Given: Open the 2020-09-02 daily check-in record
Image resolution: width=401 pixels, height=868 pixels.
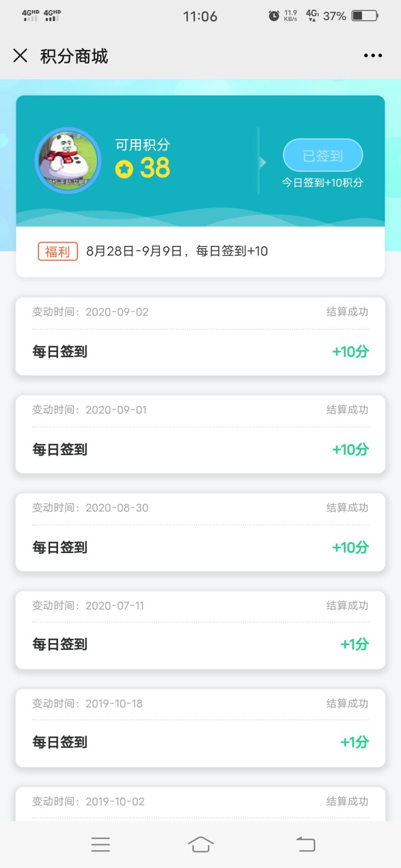Looking at the screenshot, I should point(200,337).
